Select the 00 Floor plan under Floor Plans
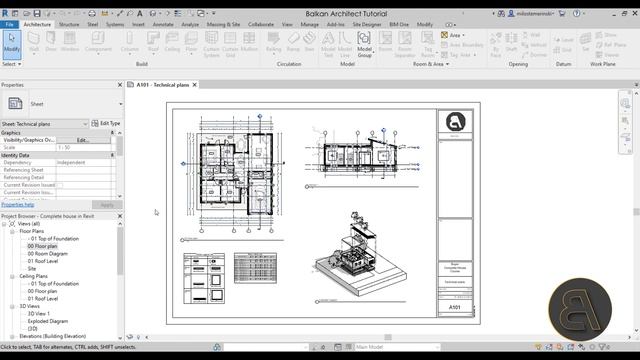This screenshot has height=360, width=640. pos(42,246)
